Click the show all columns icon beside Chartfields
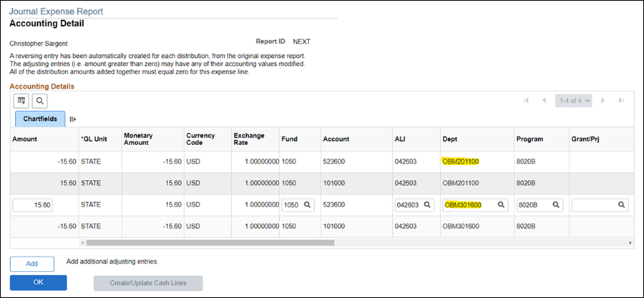Image resolution: width=644 pixels, height=298 pixels. [73, 119]
